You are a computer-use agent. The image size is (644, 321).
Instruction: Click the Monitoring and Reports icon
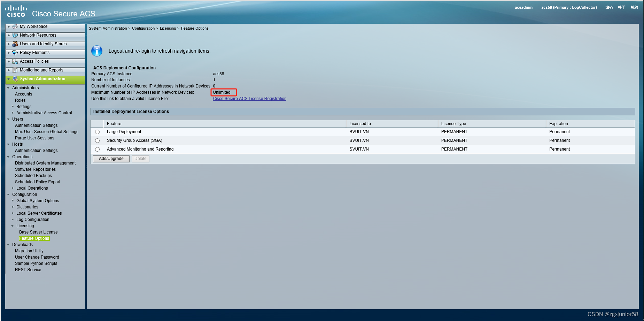[15, 70]
